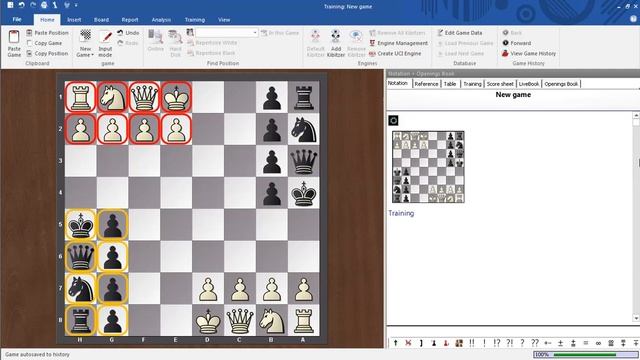Click the 'New game' header text
Image resolution: width=640 pixels, height=360 pixels.
(x=513, y=95)
